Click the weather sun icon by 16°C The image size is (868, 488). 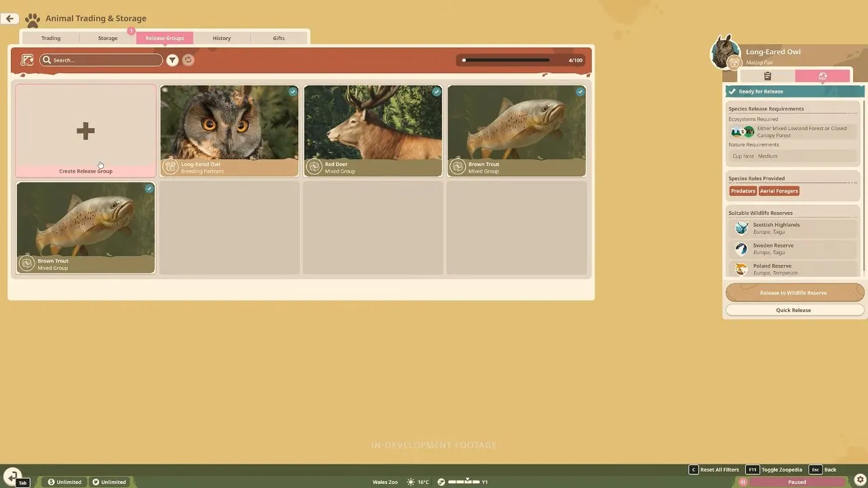point(410,482)
